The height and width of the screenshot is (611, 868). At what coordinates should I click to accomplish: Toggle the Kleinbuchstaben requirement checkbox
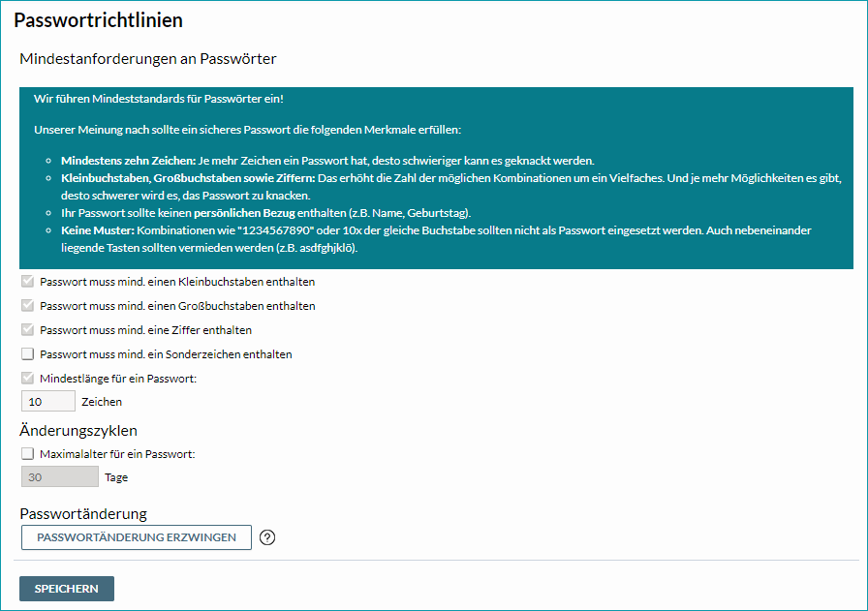28,282
